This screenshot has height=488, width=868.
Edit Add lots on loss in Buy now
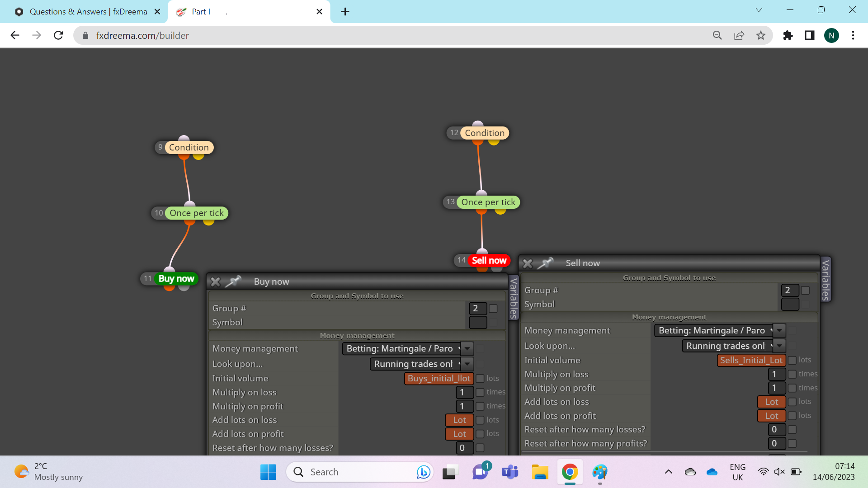click(x=460, y=420)
